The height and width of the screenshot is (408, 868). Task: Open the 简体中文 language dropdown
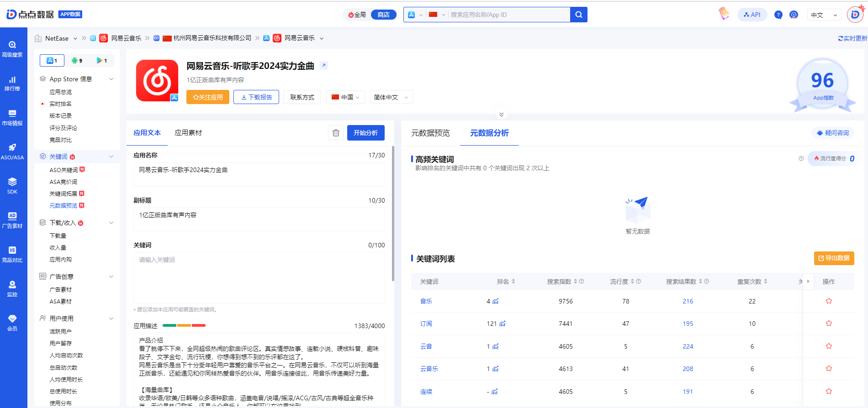pos(391,97)
